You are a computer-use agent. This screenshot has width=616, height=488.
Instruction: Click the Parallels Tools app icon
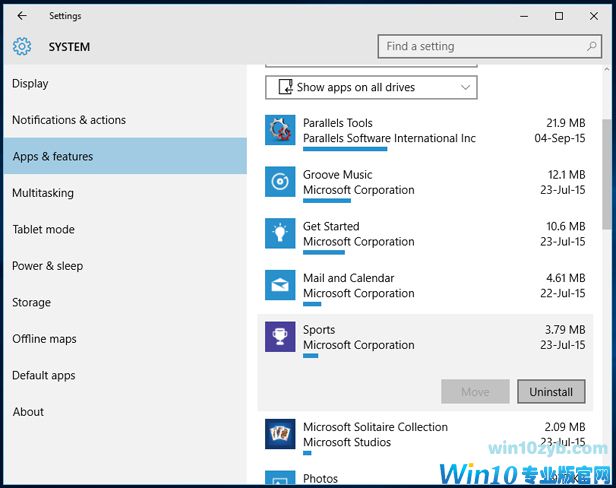[280, 130]
